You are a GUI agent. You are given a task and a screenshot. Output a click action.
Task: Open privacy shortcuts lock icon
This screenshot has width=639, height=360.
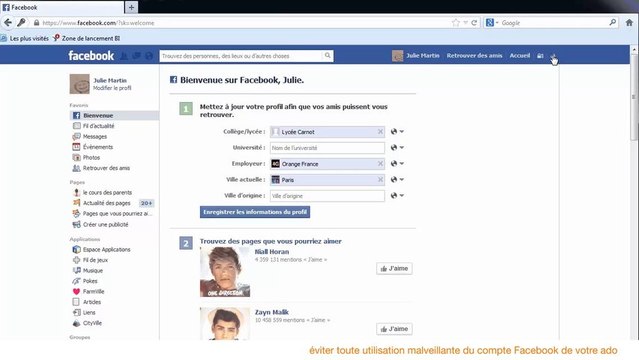[x=540, y=56]
